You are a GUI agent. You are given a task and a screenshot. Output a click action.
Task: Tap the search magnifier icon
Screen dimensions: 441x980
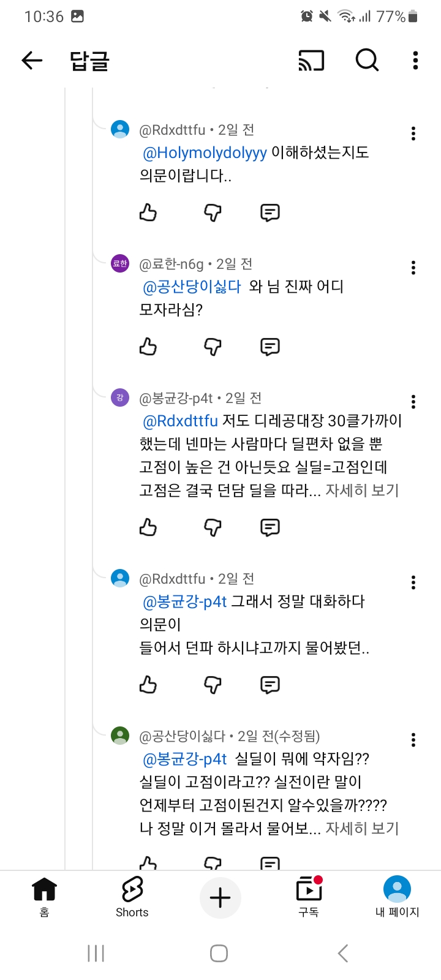pos(367,60)
